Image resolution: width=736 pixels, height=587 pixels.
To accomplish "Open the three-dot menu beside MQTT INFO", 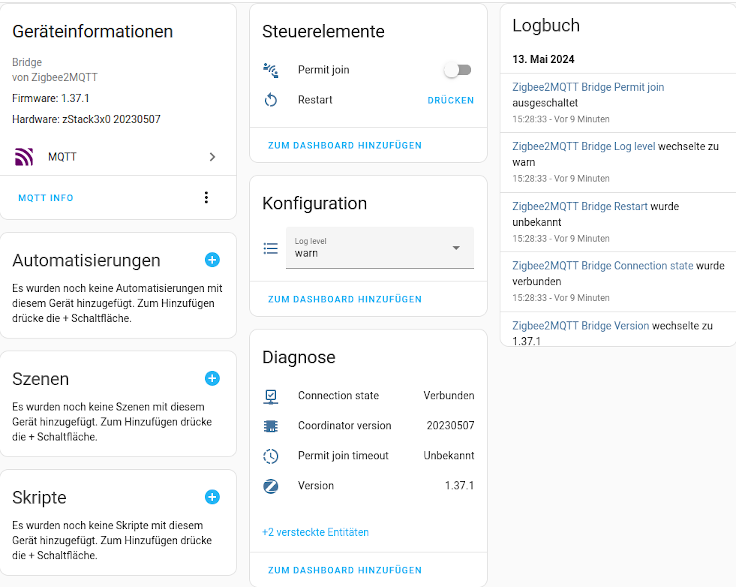I will pyautogui.click(x=206, y=198).
